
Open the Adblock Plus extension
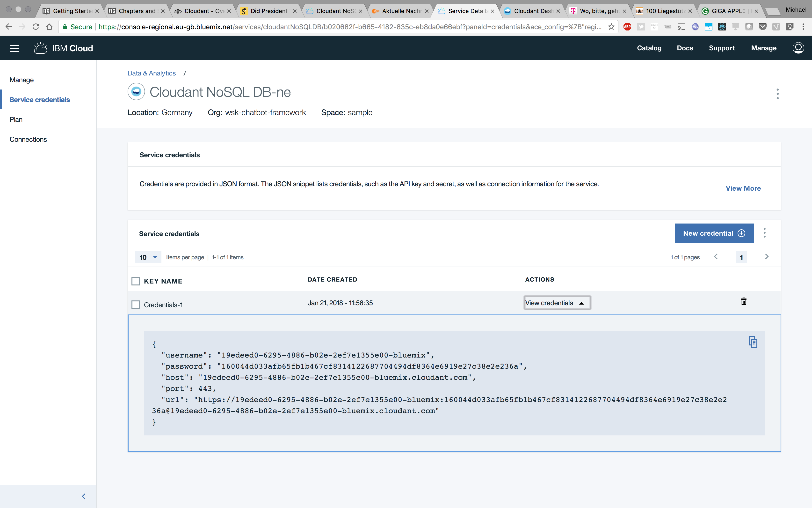point(627,27)
